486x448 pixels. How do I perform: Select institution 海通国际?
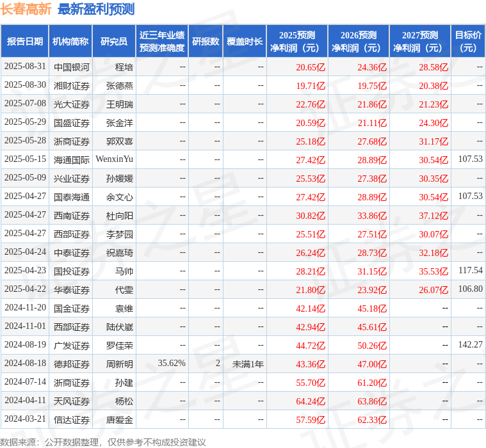[72, 160]
